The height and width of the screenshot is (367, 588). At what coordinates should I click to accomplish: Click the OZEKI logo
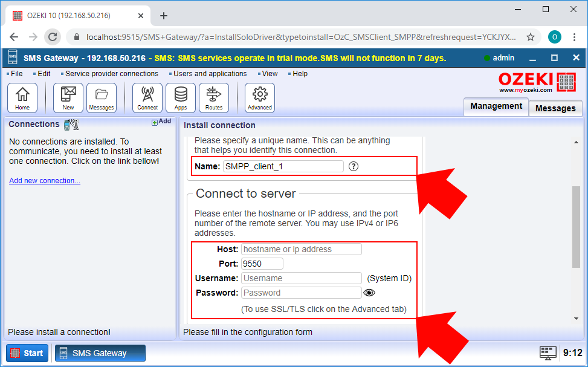537,83
